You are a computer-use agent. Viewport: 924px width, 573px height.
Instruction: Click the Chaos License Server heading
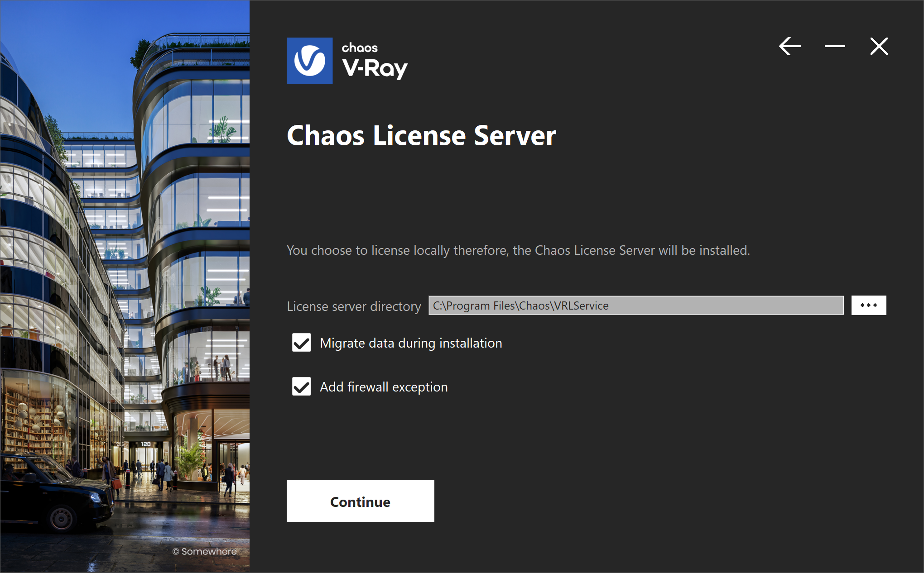point(421,135)
